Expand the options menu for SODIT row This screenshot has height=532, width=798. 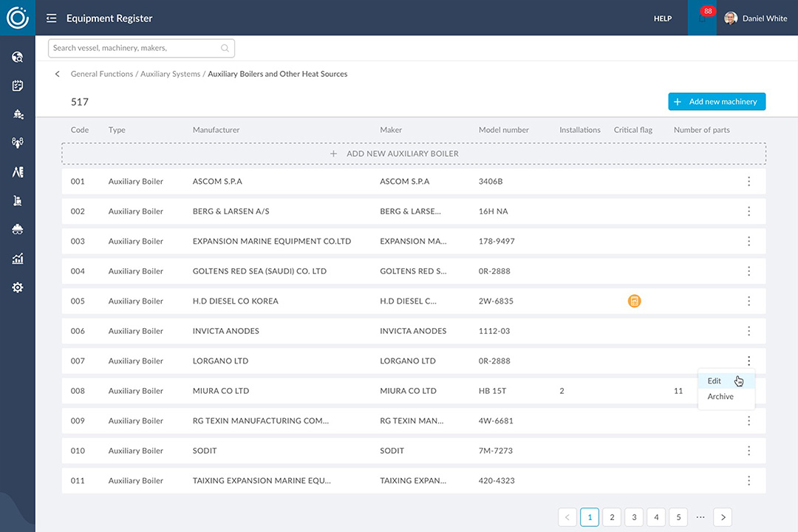click(x=748, y=451)
